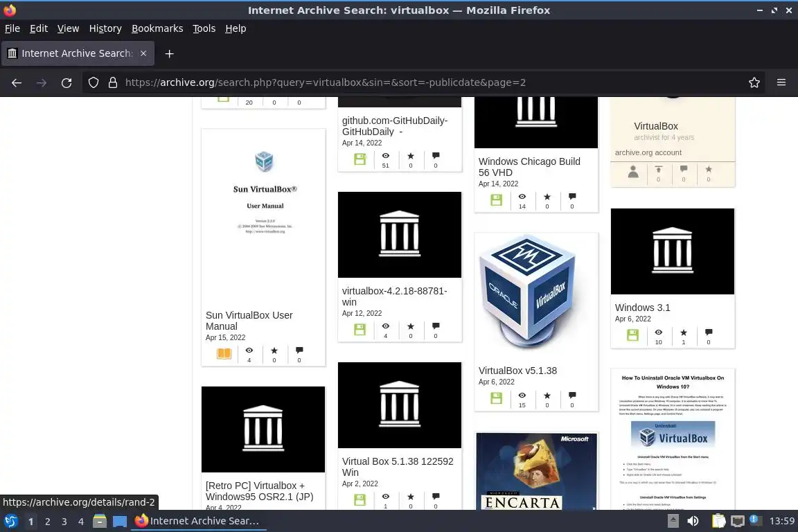Open file manager from taskbar
Image resolution: width=798 pixels, height=532 pixels.
[x=100, y=522]
